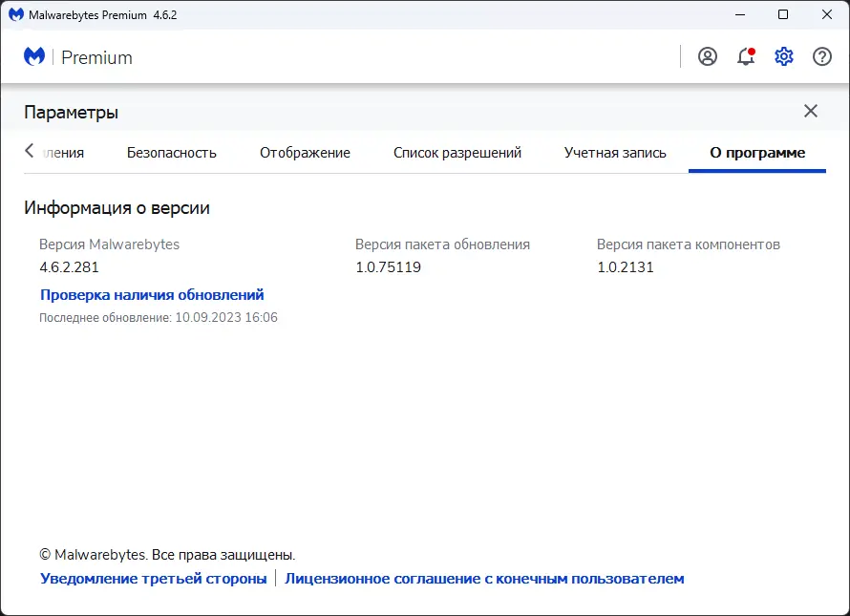Open the help question mark icon
Screen dimensions: 850x616
822,56
